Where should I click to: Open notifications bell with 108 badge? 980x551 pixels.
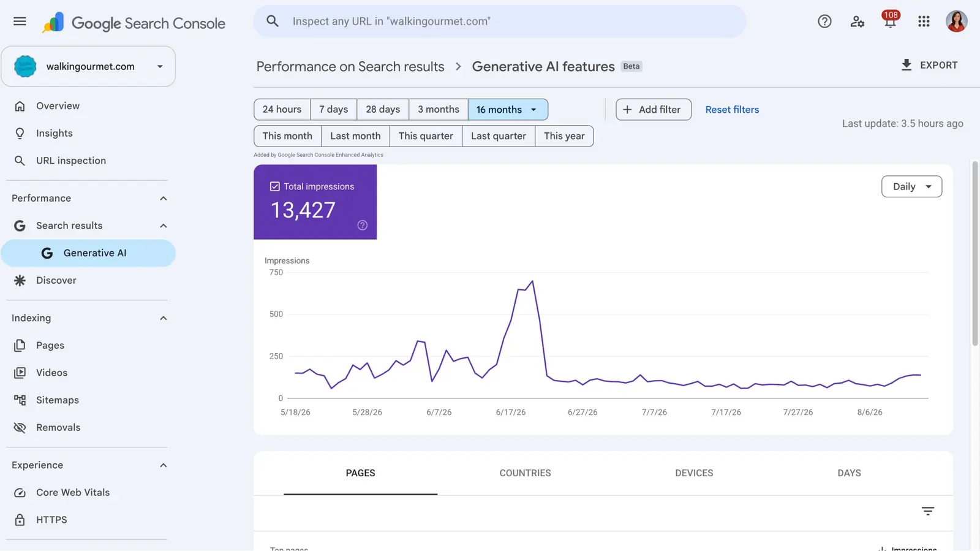pos(890,19)
